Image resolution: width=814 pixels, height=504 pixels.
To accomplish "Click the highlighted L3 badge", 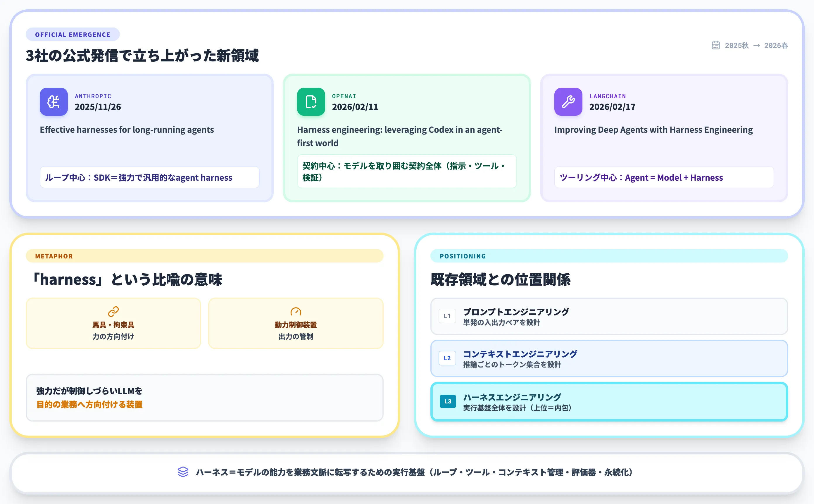I will pyautogui.click(x=448, y=401).
